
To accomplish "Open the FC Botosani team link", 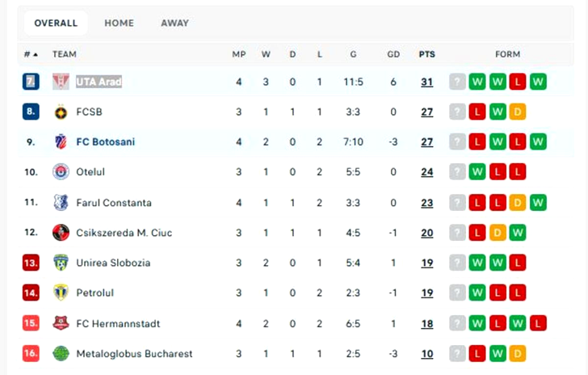I will [x=105, y=142].
